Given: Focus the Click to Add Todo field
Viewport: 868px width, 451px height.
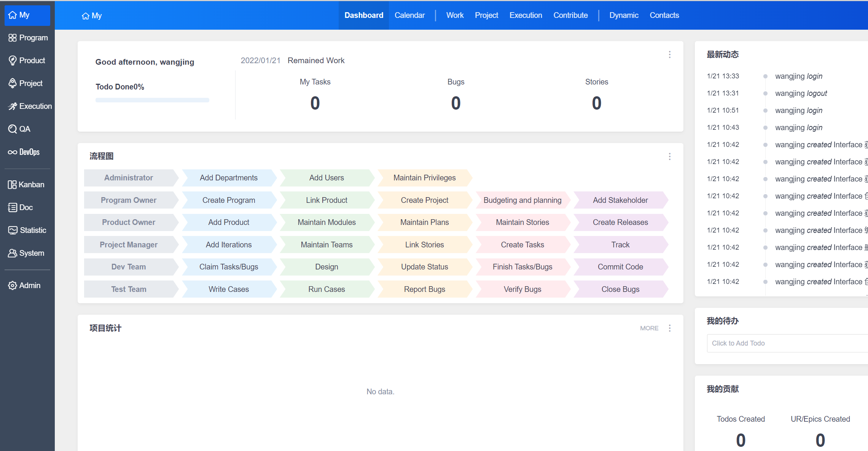Looking at the screenshot, I should pyautogui.click(x=787, y=343).
